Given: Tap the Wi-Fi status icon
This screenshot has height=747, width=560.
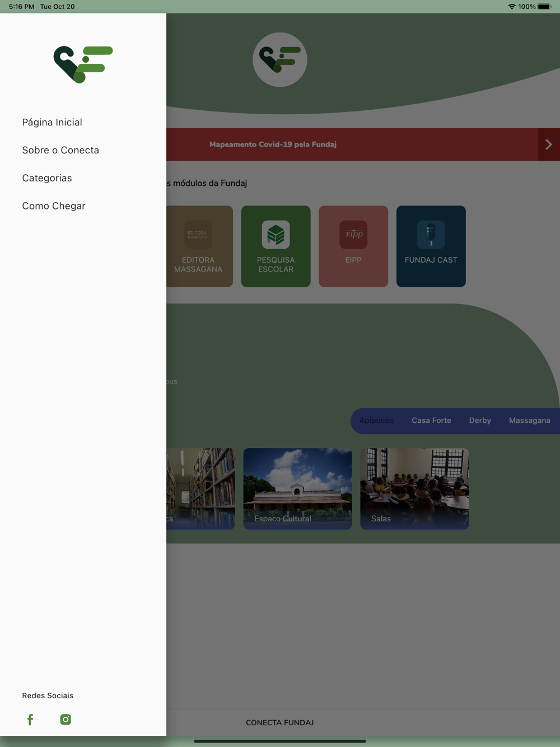Looking at the screenshot, I should (x=512, y=7).
